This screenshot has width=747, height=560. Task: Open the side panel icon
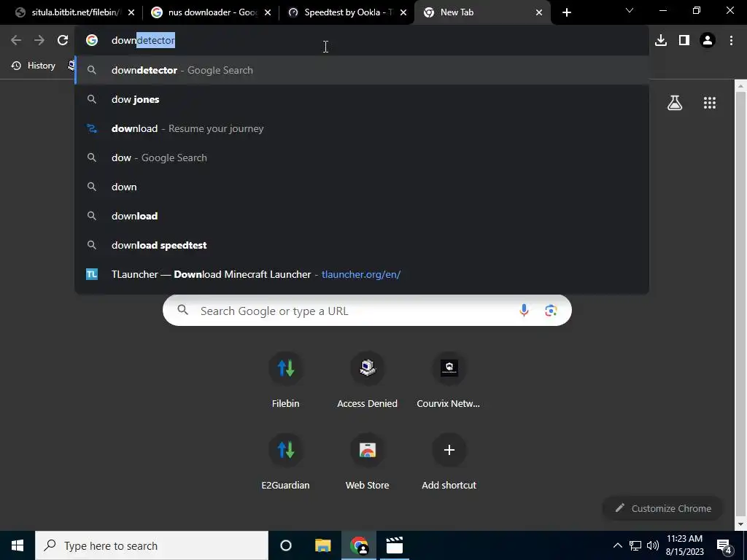pyautogui.click(x=684, y=41)
